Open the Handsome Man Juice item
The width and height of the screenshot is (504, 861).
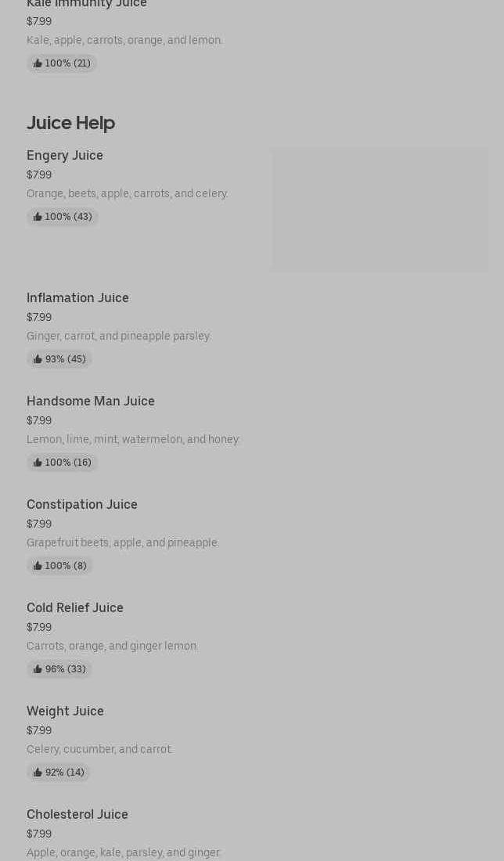tap(91, 401)
